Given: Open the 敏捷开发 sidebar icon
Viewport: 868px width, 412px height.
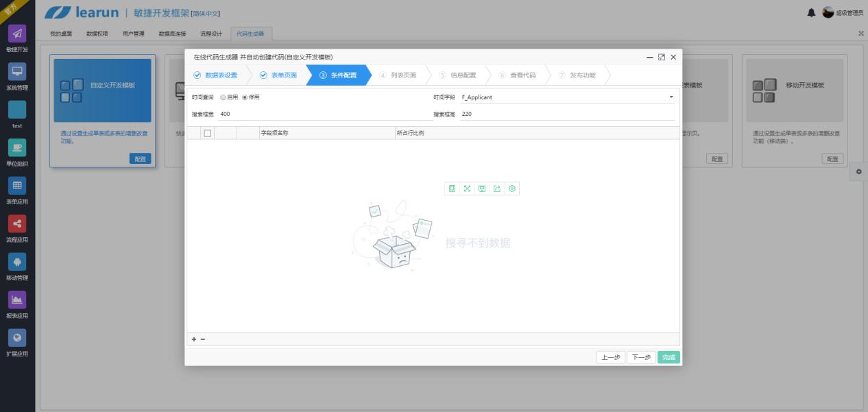Looking at the screenshot, I should pyautogui.click(x=17, y=34).
